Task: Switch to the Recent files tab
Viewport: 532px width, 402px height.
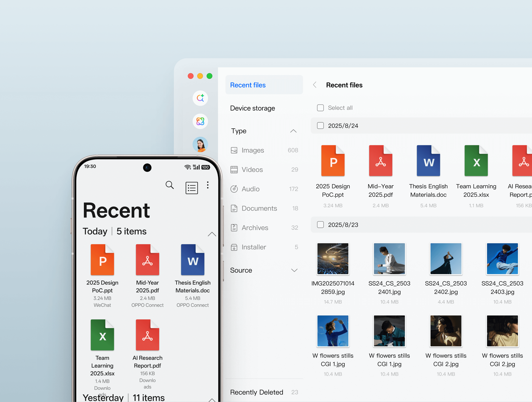Action: (x=248, y=85)
